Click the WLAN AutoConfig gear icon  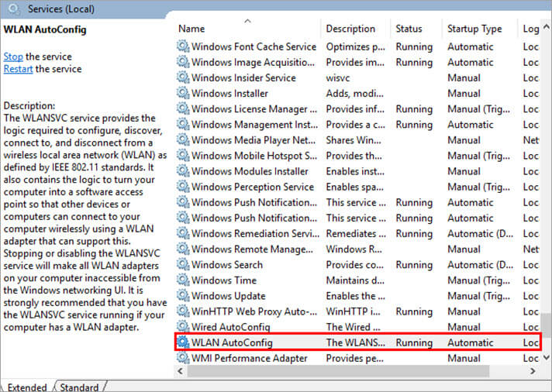183,342
